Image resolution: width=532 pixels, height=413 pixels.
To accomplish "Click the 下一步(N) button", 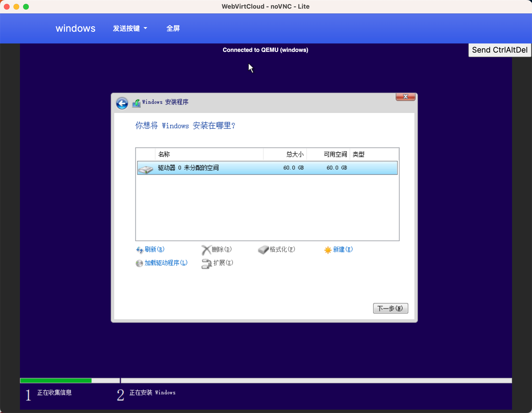I will [x=390, y=308].
